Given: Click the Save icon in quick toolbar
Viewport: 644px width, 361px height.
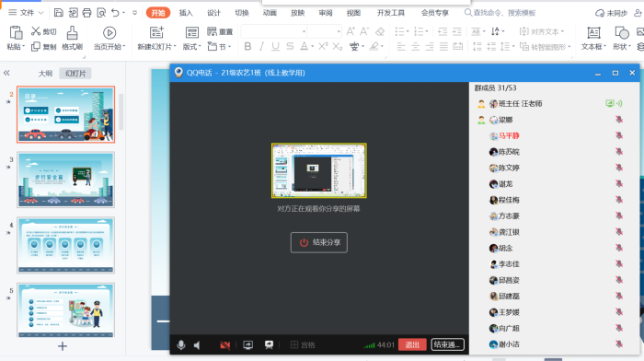Looking at the screenshot, I should tap(59, 13).
